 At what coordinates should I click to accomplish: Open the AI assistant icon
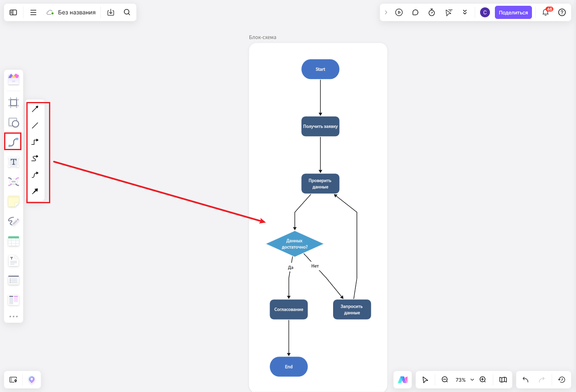pyautogui.click(x=403, y=380)
